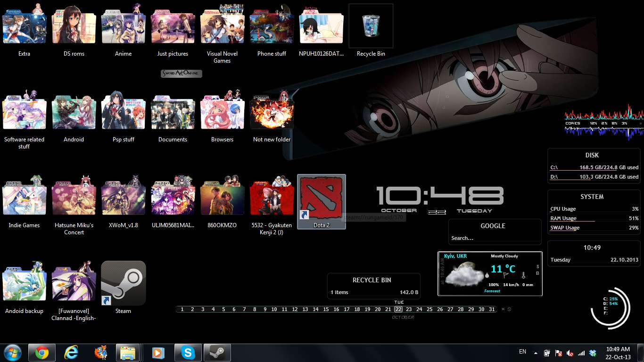Open the Just pictures folder
The image size is (644, 362).
point(173,25)
